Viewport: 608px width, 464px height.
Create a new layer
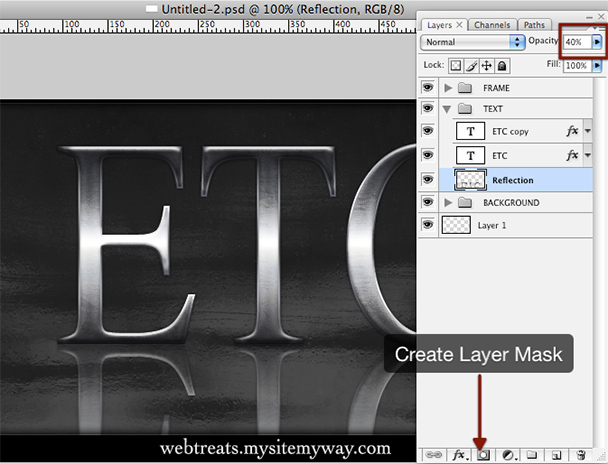tap(556, 455)
